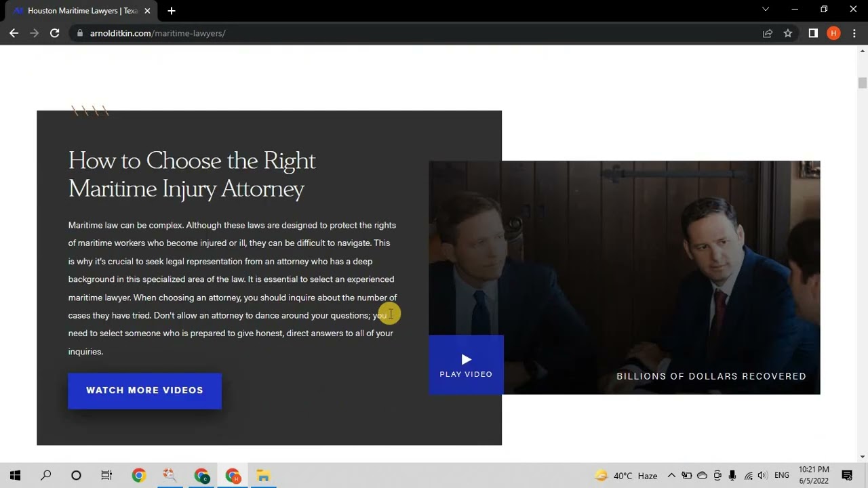Open Chrome with green C profile badge
This screenshot has width=868, height=488.
click(x=201, y=476)
